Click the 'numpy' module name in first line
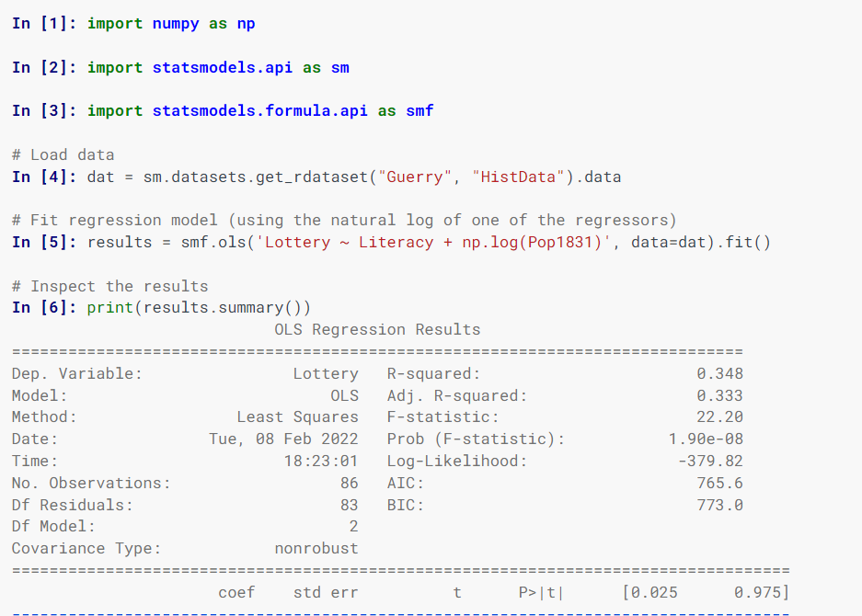The height and width of the screenshot is (616, 862). (176, 23)
